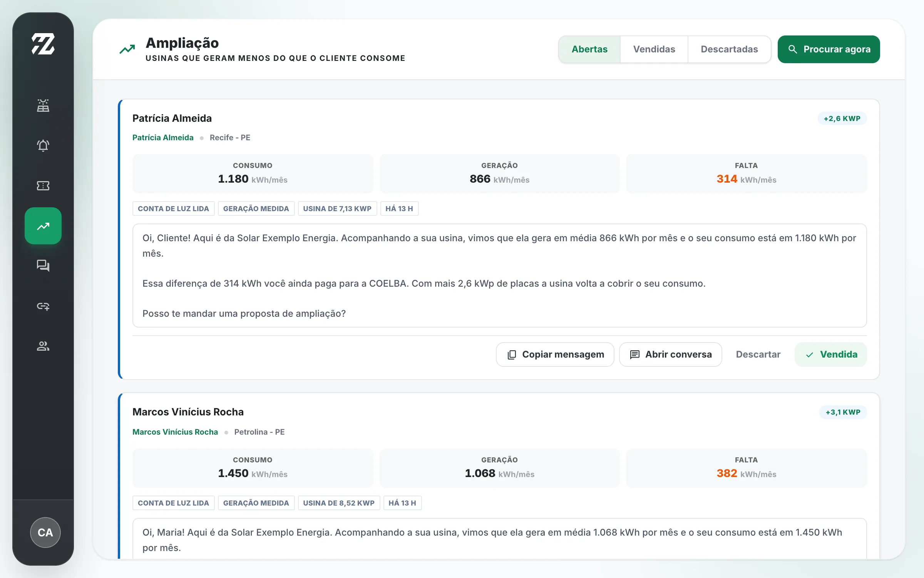
Task: Open the add link sidebar icon
Action: 43,306
